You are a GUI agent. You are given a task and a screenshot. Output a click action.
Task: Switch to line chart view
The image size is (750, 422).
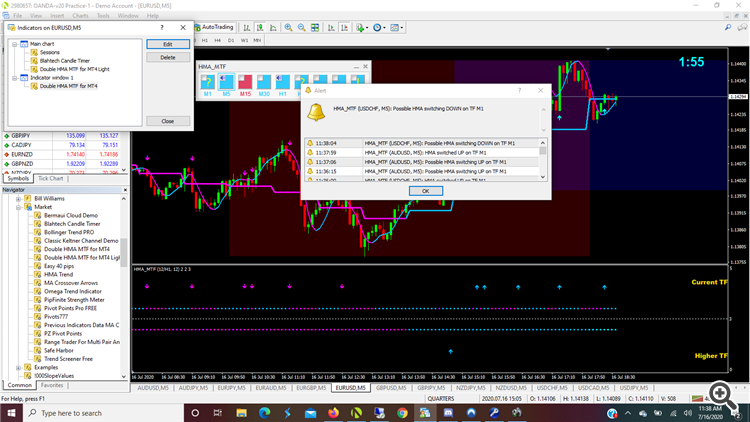(x=273, y=28)
